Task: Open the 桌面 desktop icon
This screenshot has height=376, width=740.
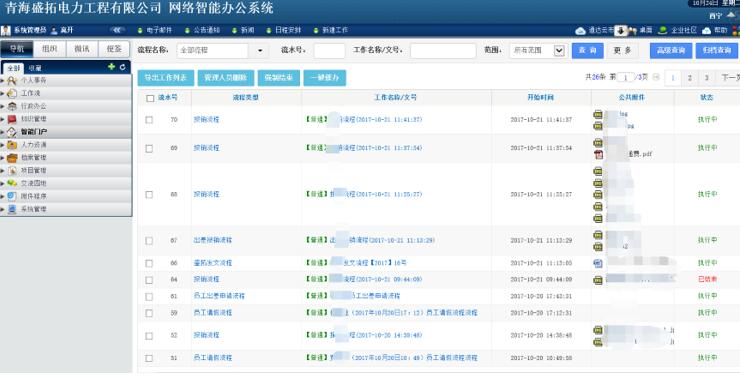Action: coord(632,31)
